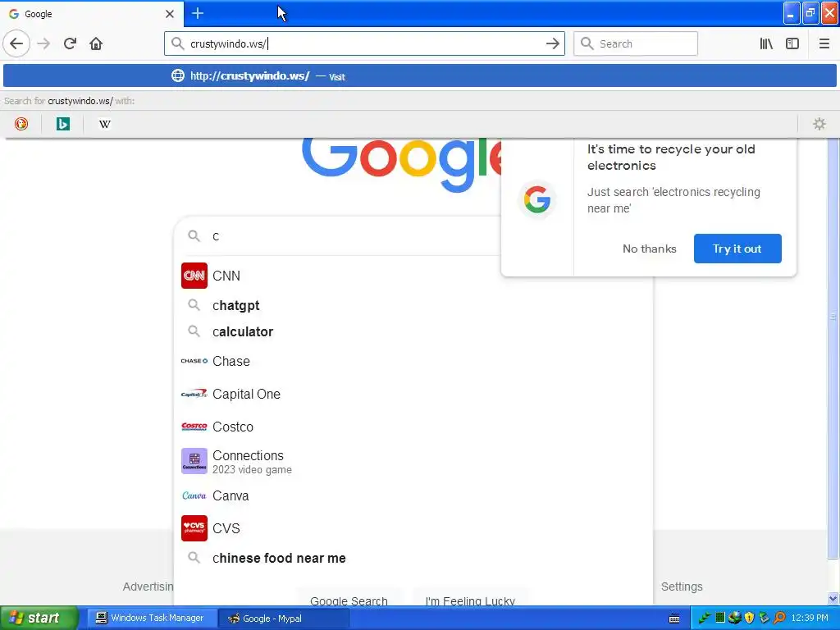The image size is (840, 630).
Task: Pick the CVS suggestion
Action: coord(413,528)
